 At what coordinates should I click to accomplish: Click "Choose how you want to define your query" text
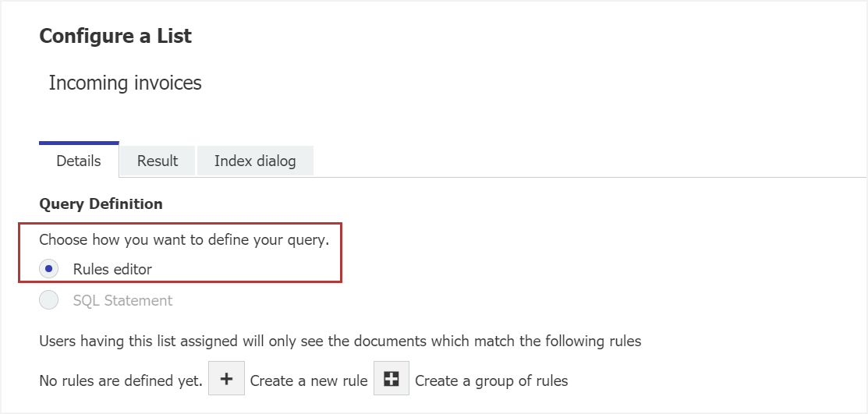(x=184, y=239)
